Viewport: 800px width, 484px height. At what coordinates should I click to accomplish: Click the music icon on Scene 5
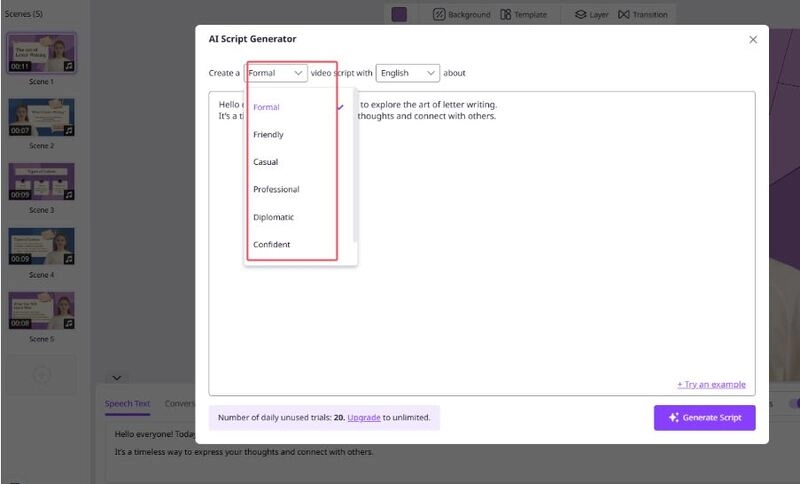click(69, 323)
